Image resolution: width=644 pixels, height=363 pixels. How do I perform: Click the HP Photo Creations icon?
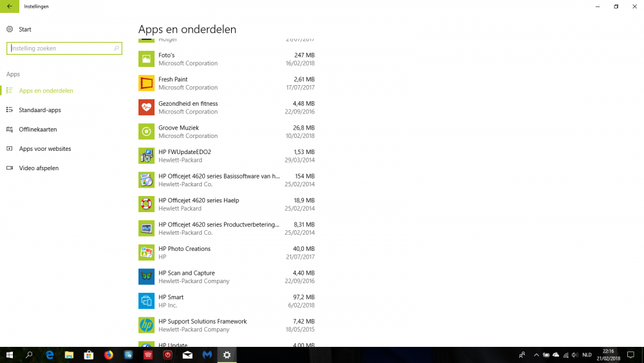pyautogui.click(x=146, y=253)
